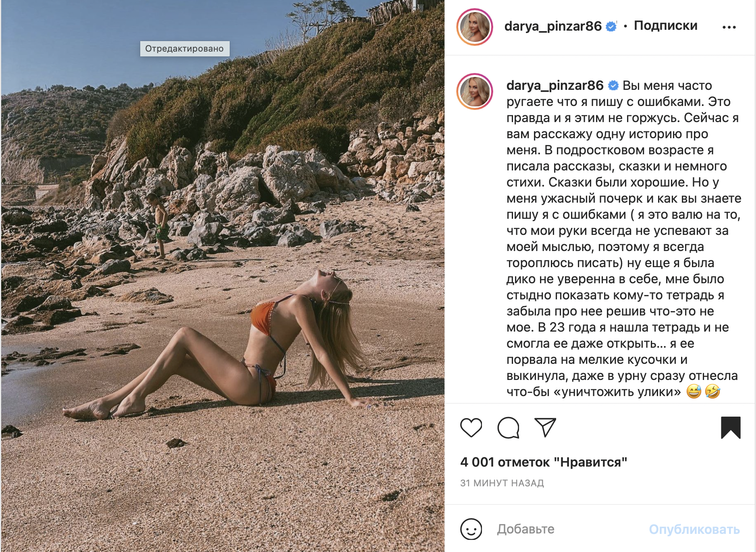Open darya_pinzar86 profile from the caption username
756x552 pixels.
555,85
